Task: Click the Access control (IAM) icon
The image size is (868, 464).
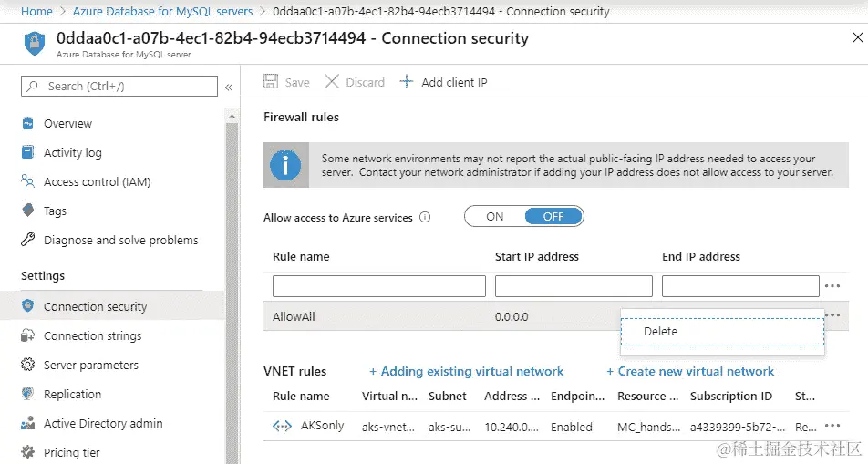Action: tap(27, 181)
